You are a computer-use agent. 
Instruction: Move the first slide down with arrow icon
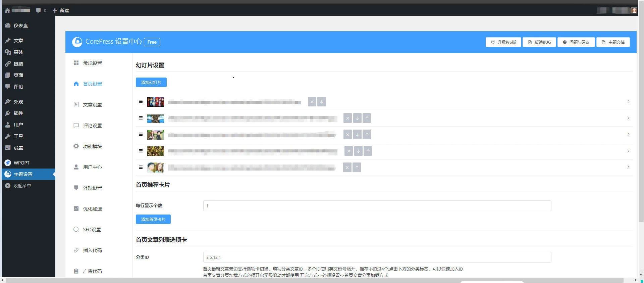point(321,102)
